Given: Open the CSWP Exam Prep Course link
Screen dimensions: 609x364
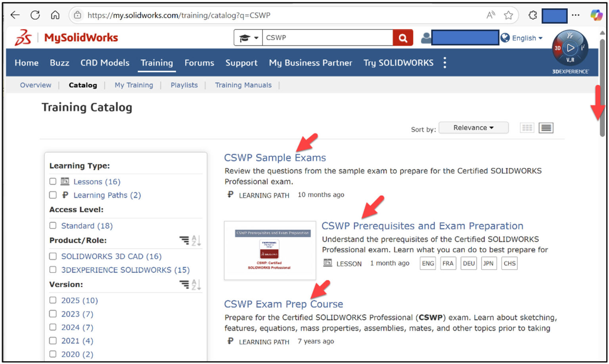Looking at the screenshot, I should tap(283, 304).
